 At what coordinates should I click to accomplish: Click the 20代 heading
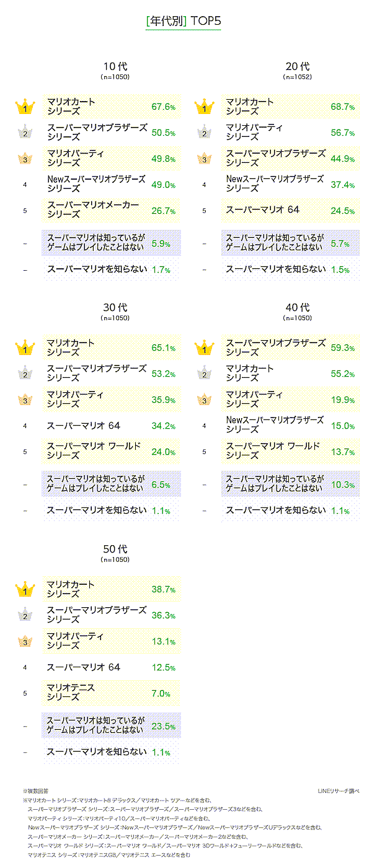(298, 66)
